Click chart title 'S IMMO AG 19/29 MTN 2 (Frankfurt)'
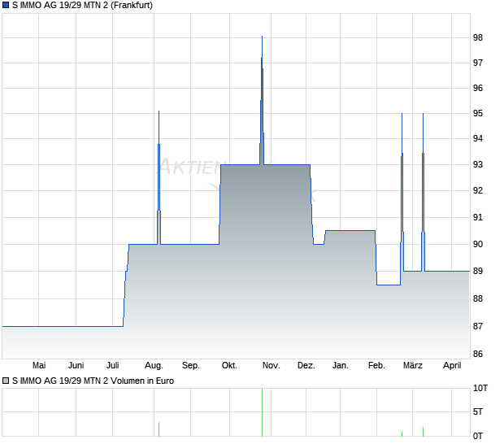The image size is (504, 444). (x=82, y=5)
